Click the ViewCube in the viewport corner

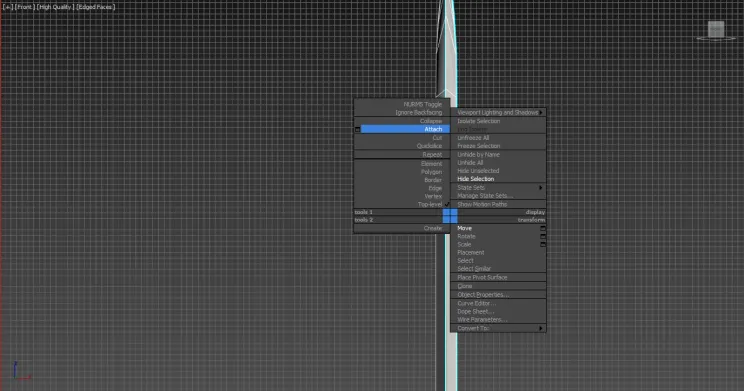pyautogui.click(x=716, y=30)
